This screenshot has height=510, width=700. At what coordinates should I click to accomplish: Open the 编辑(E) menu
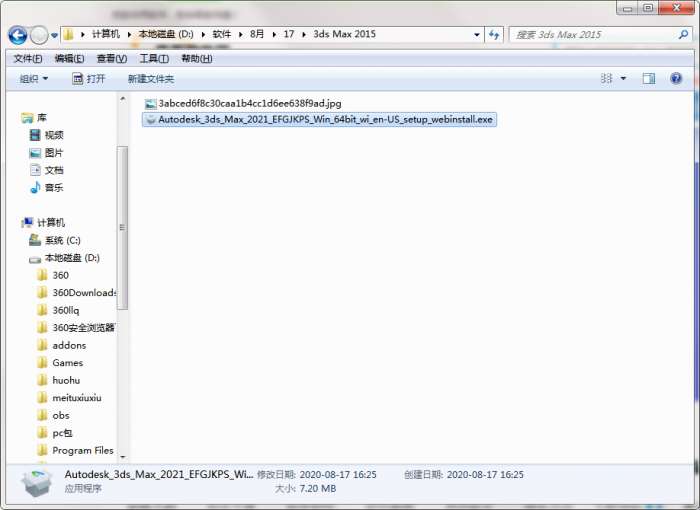[x=69, y=59]
